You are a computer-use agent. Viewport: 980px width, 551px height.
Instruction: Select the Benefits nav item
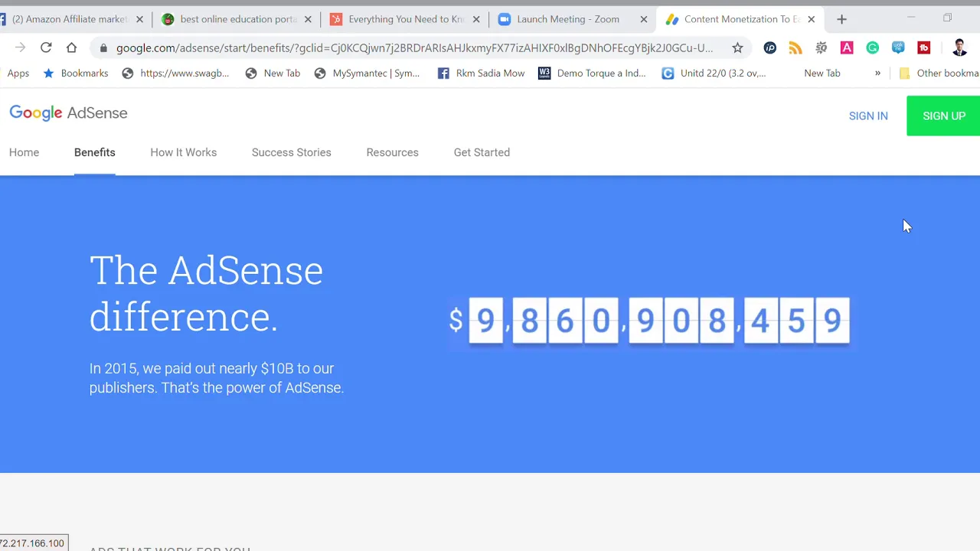click(95, 152)
